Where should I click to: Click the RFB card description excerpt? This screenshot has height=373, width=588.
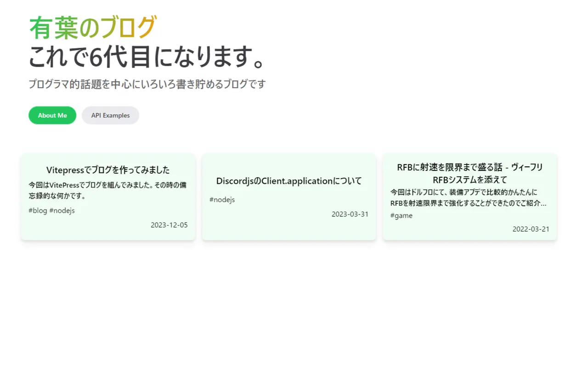click(469, 198)
